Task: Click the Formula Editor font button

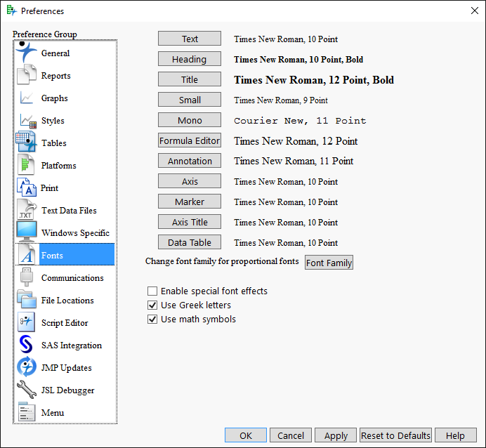Action: coord(190,140)
